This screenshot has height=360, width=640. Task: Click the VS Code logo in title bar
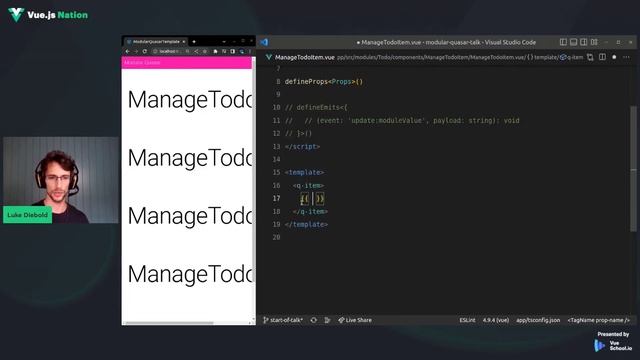tap(264, 42)
